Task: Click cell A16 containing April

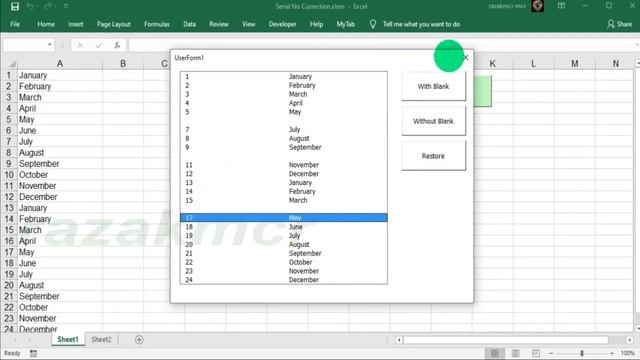Action: [60, 241]
